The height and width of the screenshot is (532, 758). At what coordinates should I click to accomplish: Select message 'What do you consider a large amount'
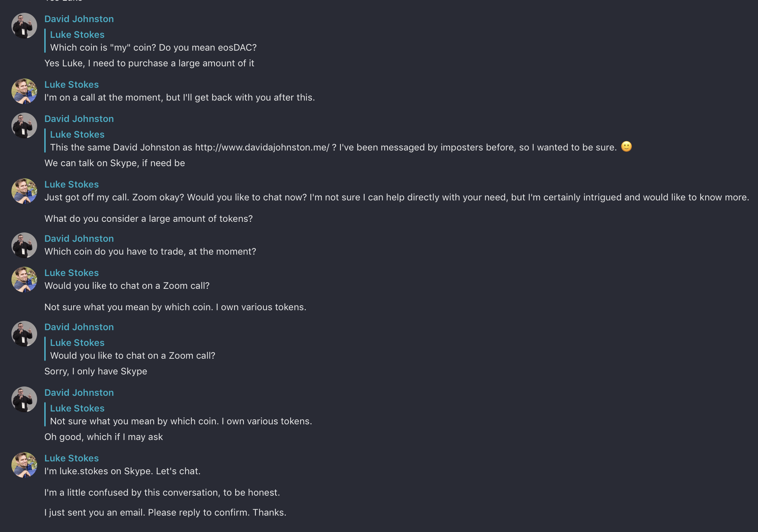pyautogui.click(x=148, y=219)
